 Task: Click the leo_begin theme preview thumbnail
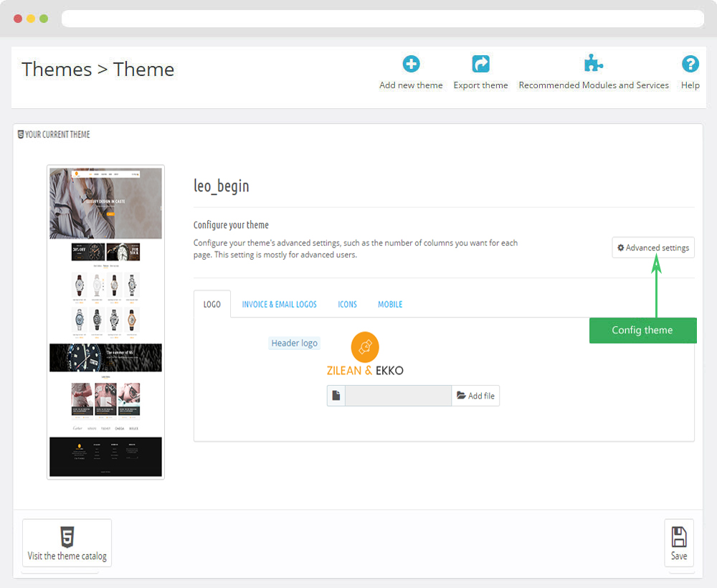(x=105, y=322)
